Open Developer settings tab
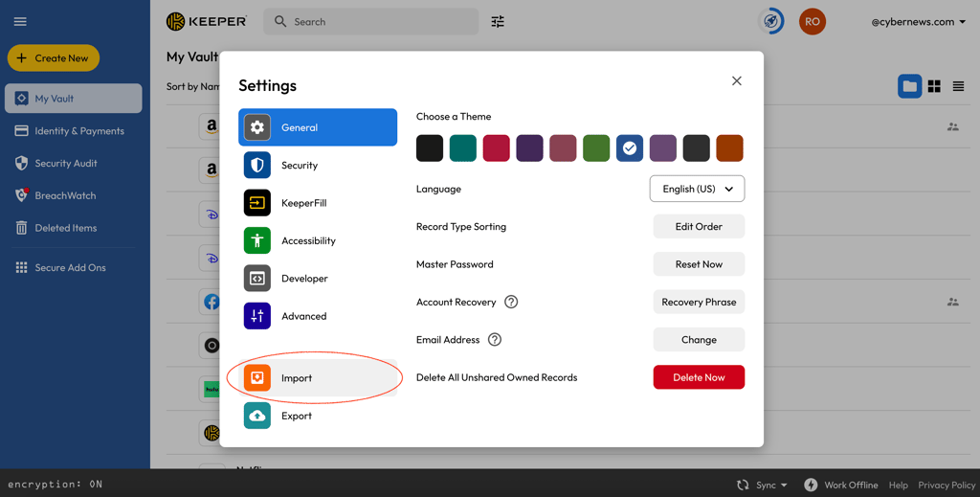 point(318,279)
